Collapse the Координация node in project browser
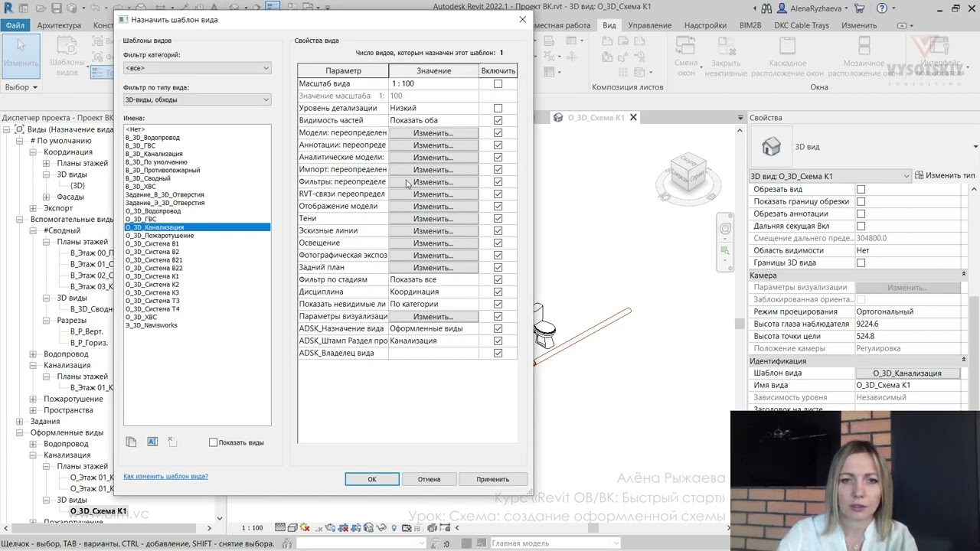This screenshot has height=551, width=980. (33, 152)
